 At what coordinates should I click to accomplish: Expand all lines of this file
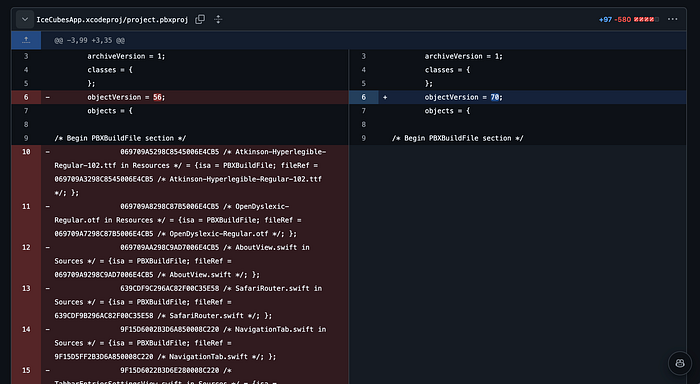click(x=218, y=19)
